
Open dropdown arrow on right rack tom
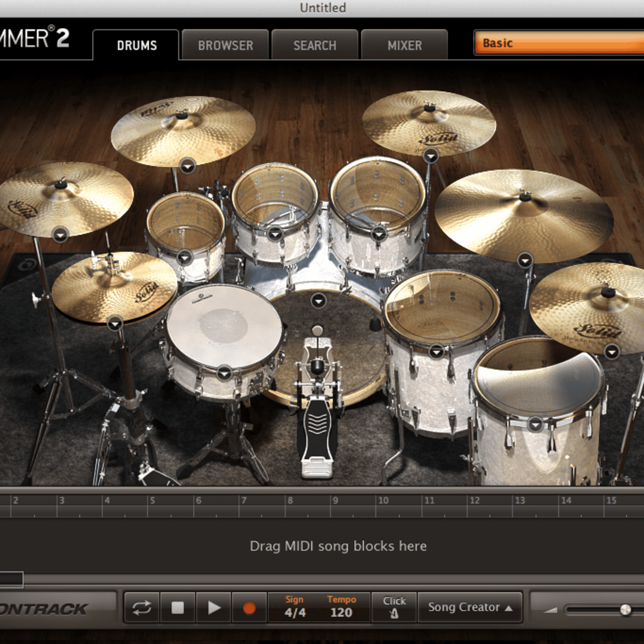(x=378, y=234)
